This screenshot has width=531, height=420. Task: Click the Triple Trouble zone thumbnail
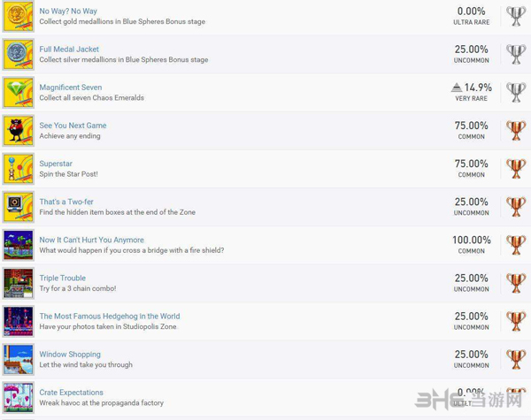pyautogui.click(x=19, y=283)
